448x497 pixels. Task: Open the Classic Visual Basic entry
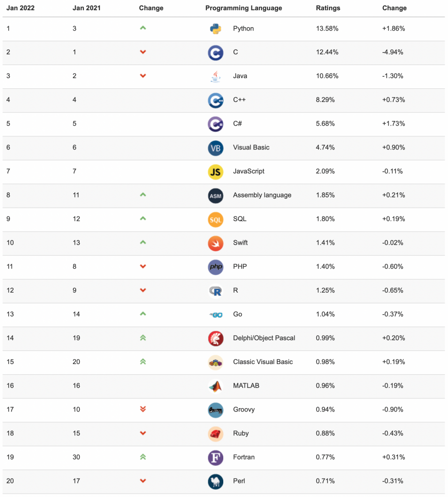point(263,362)
